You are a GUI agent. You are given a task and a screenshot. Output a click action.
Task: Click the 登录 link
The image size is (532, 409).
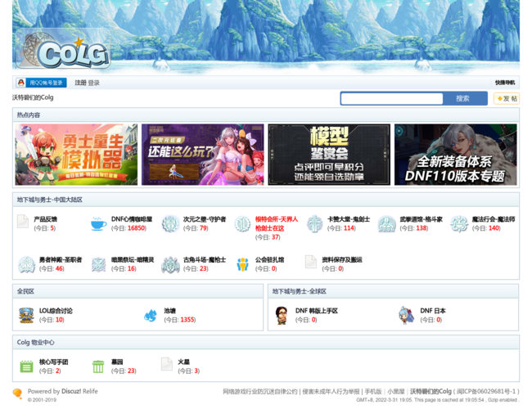pyautogui.click(x=94, y=83)
